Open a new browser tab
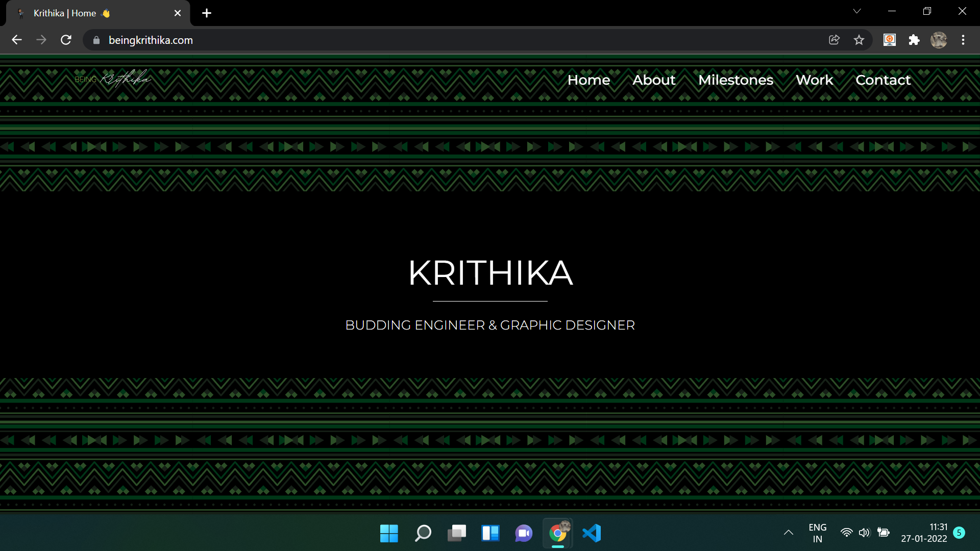 [207, 13]
